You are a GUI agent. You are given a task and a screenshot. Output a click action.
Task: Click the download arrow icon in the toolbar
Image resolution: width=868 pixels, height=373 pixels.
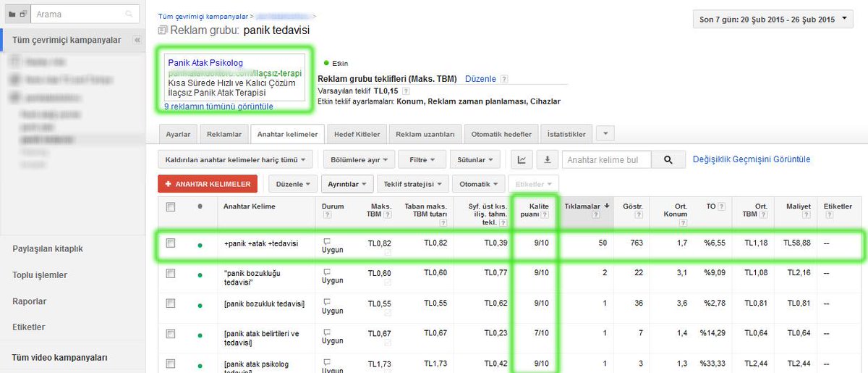coord(547,159)
